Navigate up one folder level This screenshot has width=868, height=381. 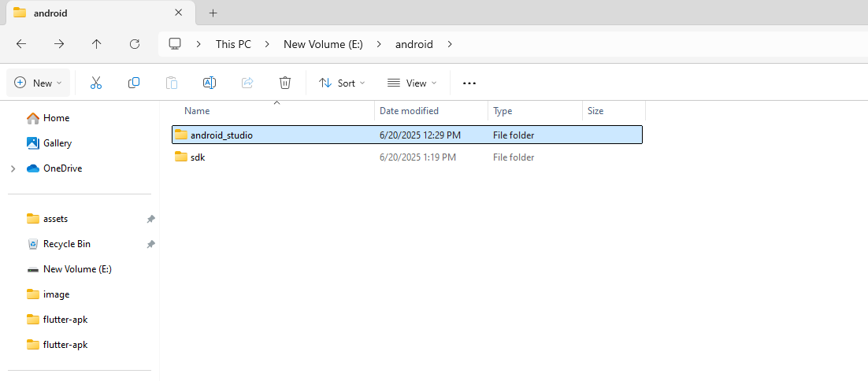point(96,44)
